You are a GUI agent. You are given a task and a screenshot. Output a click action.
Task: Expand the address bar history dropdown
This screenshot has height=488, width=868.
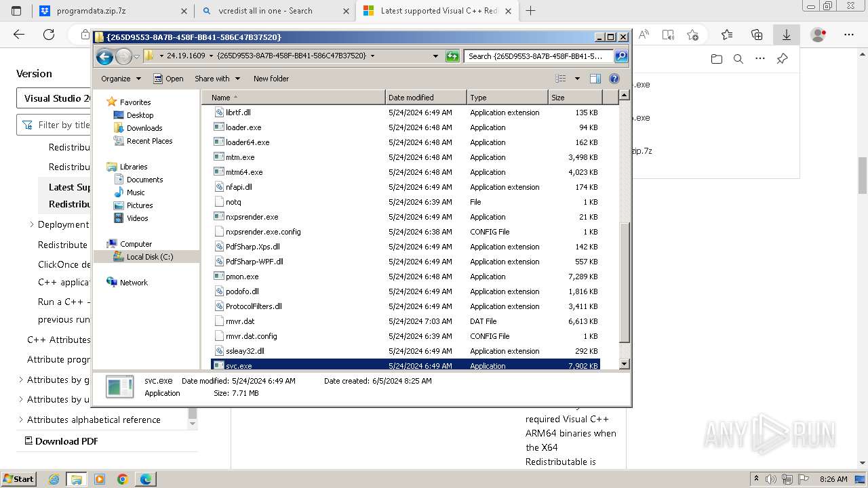click(435, 56)
